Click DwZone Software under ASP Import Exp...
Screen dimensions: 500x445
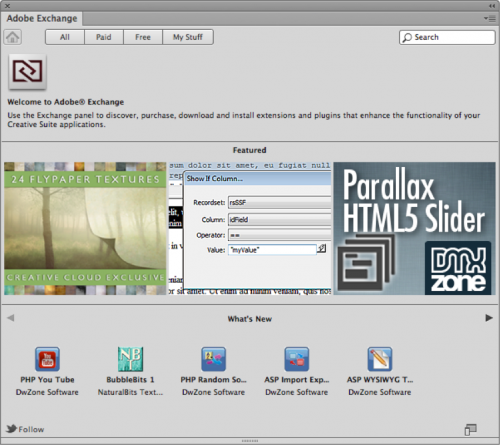(297, 392)
